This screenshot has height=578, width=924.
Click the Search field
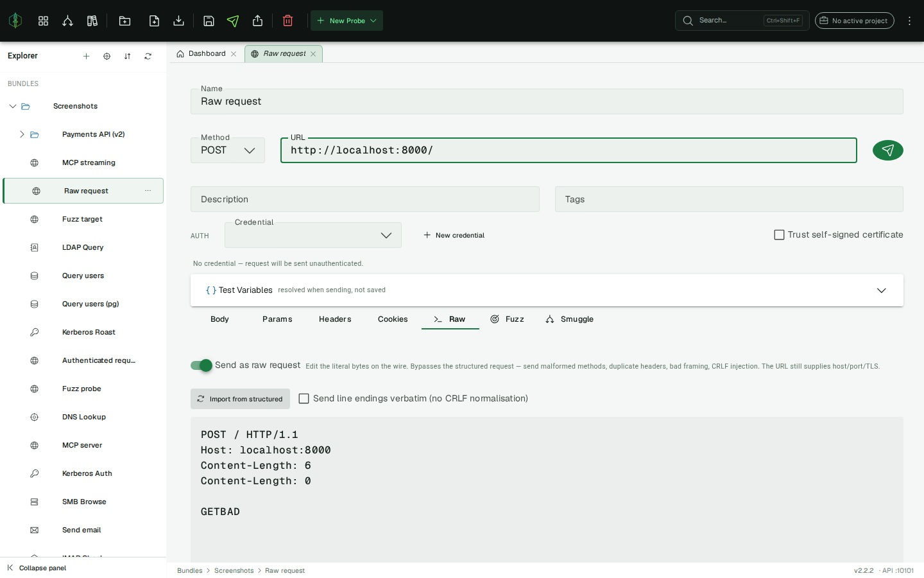[742, 21]
